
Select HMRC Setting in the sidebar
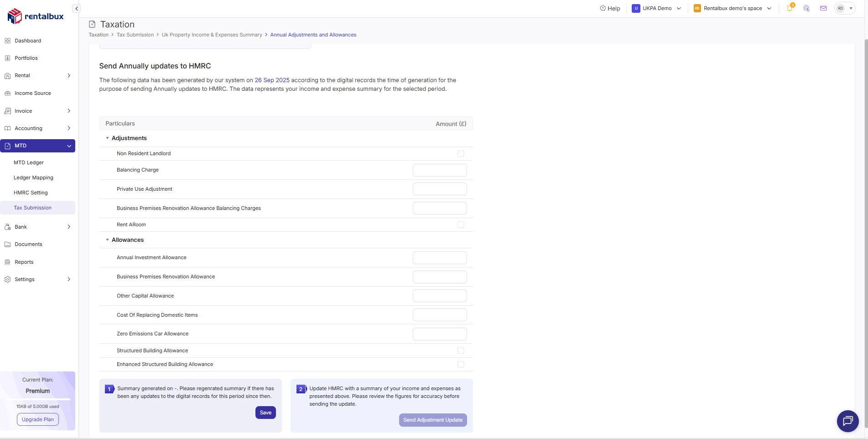click(x=31, y=193)
